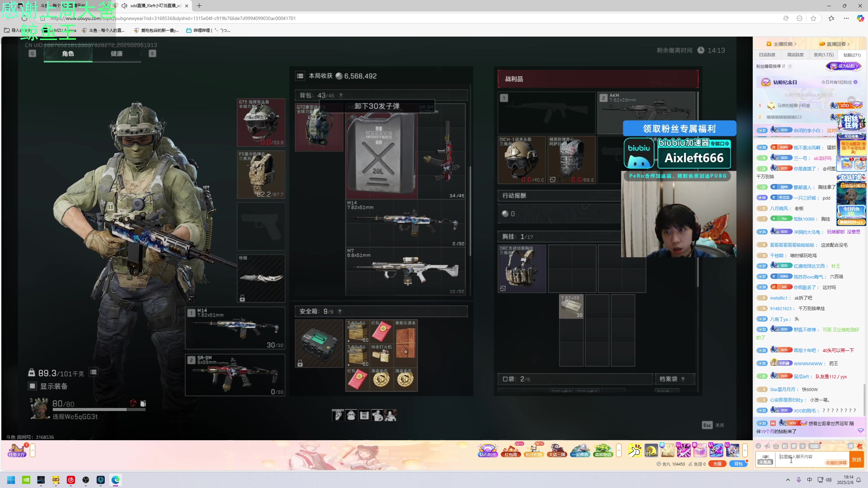Click 成为钻粉 button
The width and height of the screenshot is (868, 488).
pos(844,66)
